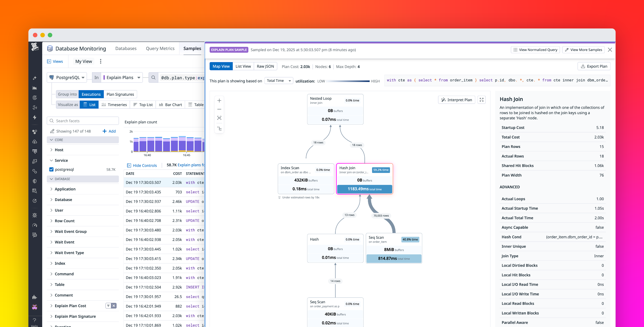Expand the plan map to fullscreen
Image resolution: width=644 pixels, height=327 pixels.
click(481, 99)
